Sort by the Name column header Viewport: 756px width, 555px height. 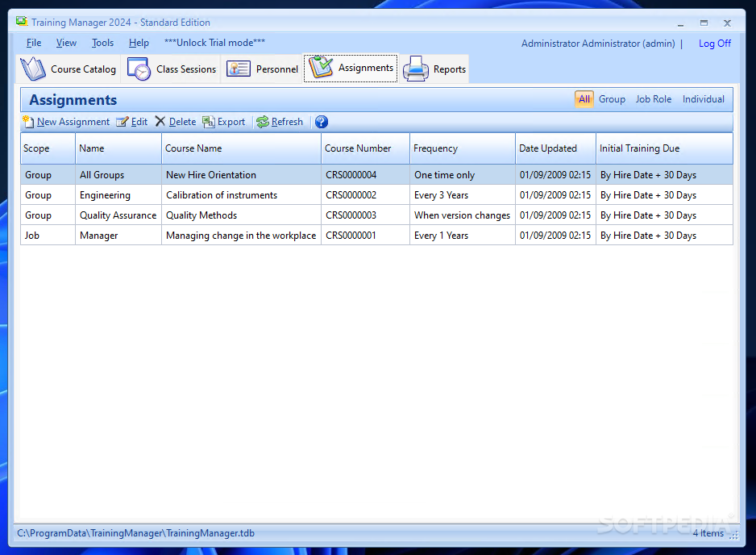[x=118, y=148]
